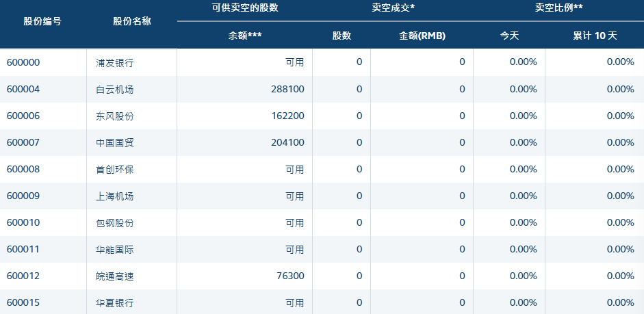
Task: Click 金额 value in 白云机场 row
Action: pyautogui.click(x=462, y=89)
